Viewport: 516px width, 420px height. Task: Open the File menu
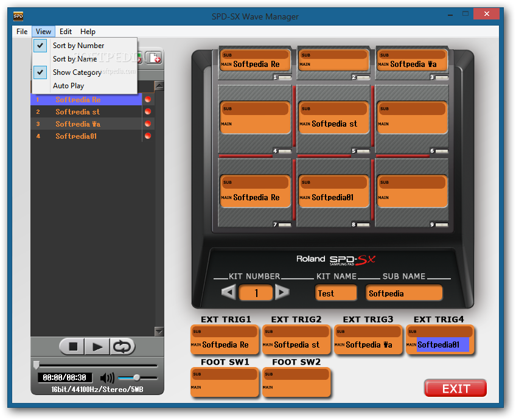(22, 32)
